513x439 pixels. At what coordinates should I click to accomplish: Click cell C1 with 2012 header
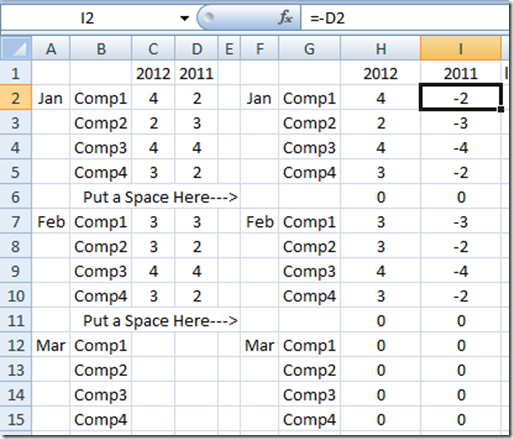pos(153,73)
